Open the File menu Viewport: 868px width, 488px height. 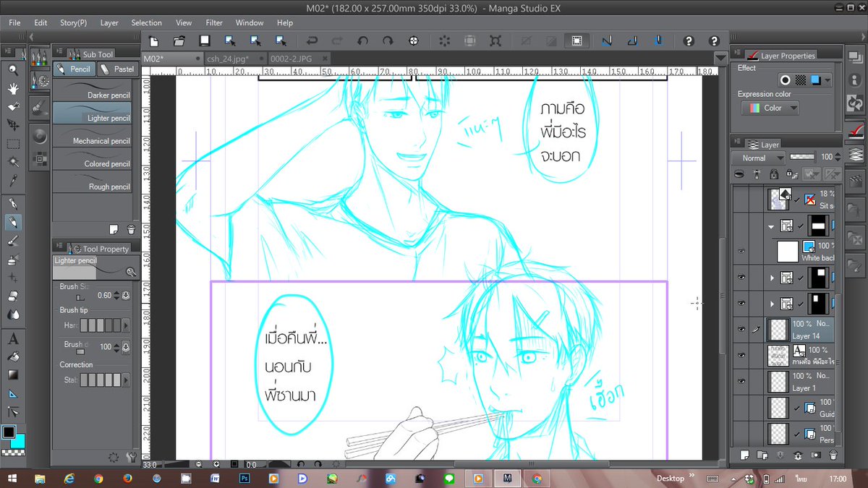click(x=14, y=22)
